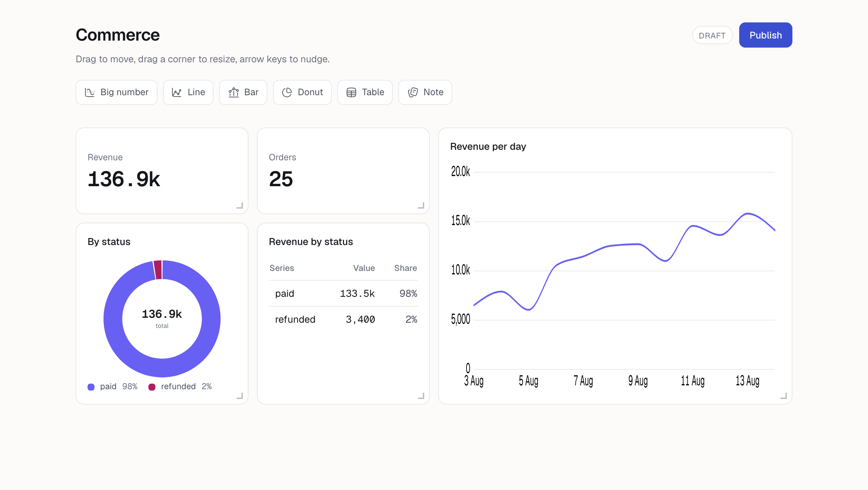The image size is (868, 490).
Task: Click the Revenue card resize handle
Action: pos(240,205)
